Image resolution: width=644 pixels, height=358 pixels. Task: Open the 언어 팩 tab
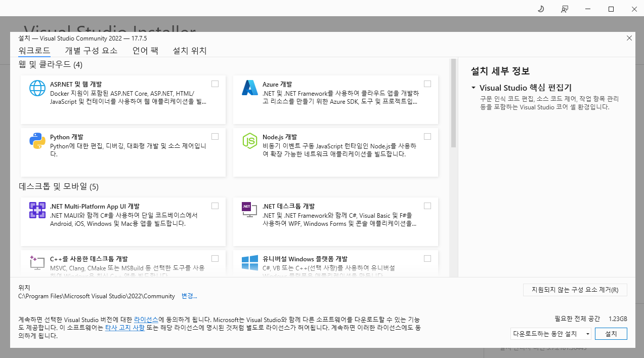pos(145,51)
